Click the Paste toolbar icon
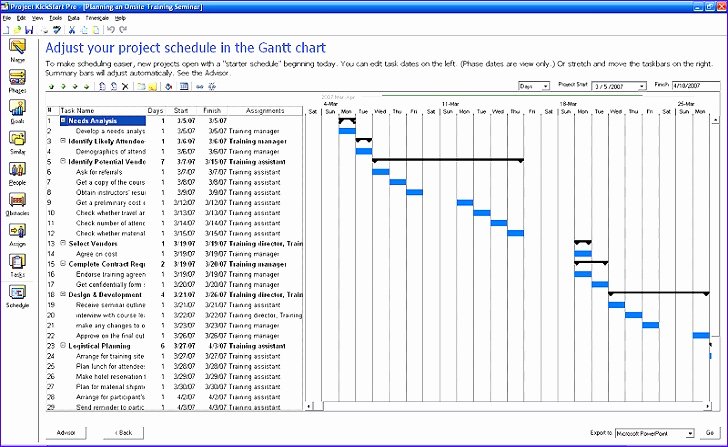Viewport: 728px width, 447px height. (x=96, y=30)
